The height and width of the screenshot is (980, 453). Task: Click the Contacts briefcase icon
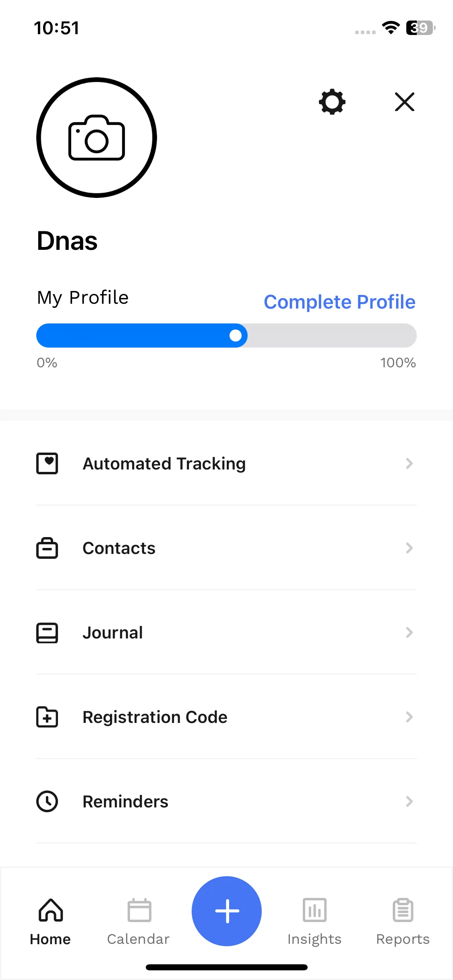coord(47,548)
